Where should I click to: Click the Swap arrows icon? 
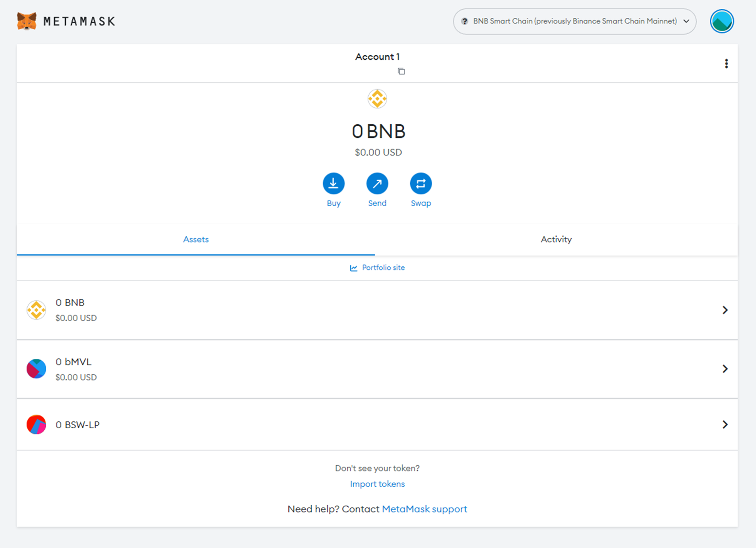(420, 184)
